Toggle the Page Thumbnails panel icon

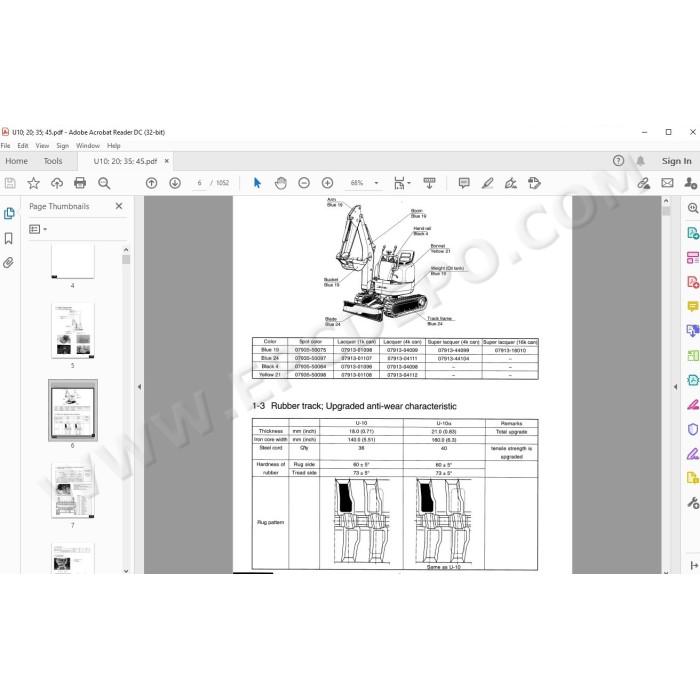(9, 213)
